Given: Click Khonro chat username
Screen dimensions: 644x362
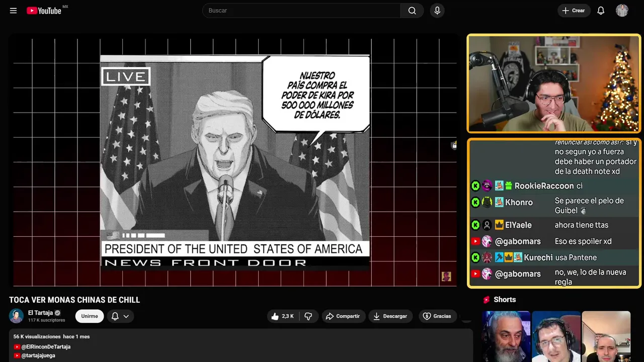Looking at the screenshot, I should (519, 202).
